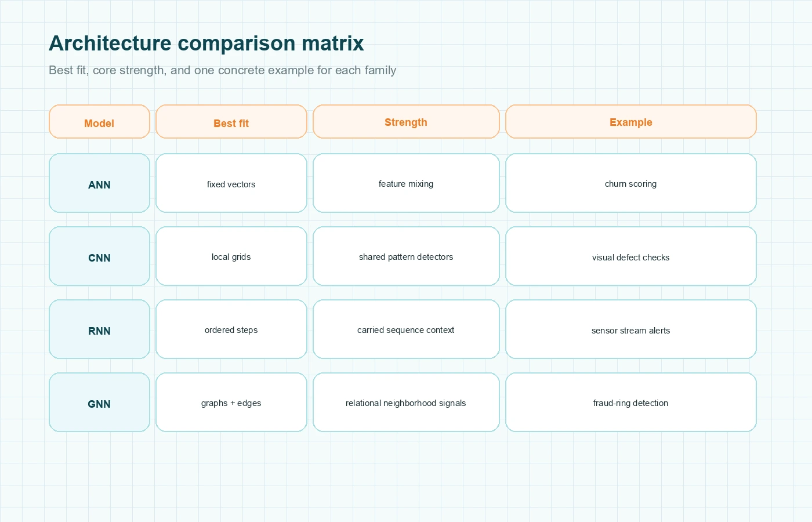Select the relational neighborhood signals cell
Viewport: 812px width, 522px height.
pos(406,403)
